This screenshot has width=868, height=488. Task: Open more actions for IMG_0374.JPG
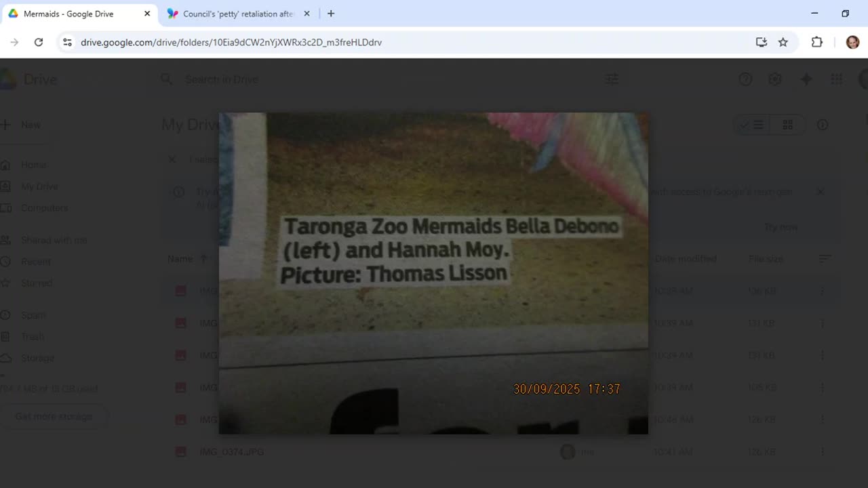(x=822, y=452)
